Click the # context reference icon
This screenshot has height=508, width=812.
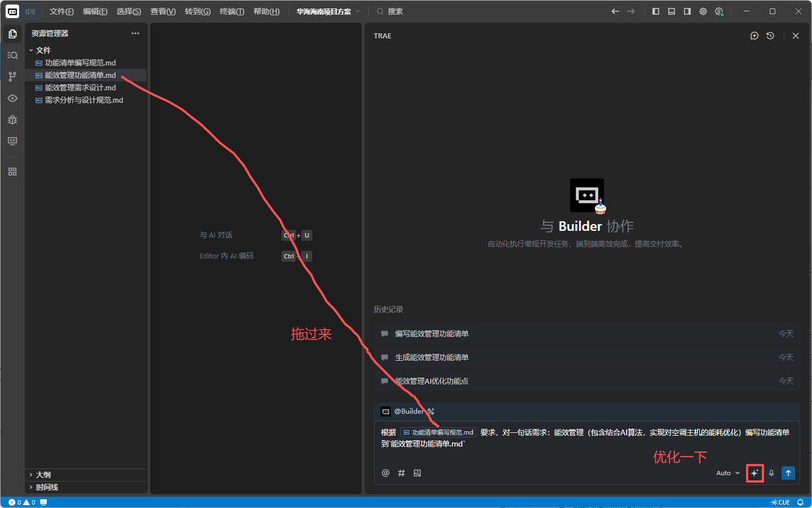(401, 473)
